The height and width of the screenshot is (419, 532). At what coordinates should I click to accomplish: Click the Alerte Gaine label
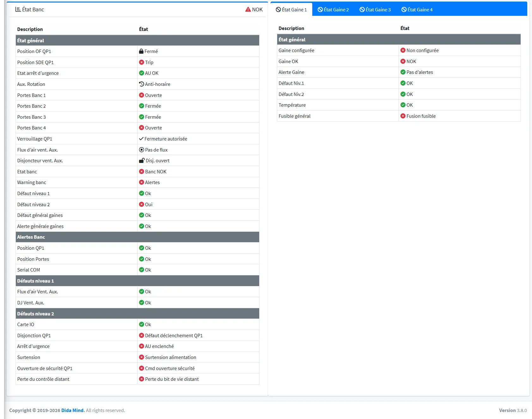(x=291, y=72)
